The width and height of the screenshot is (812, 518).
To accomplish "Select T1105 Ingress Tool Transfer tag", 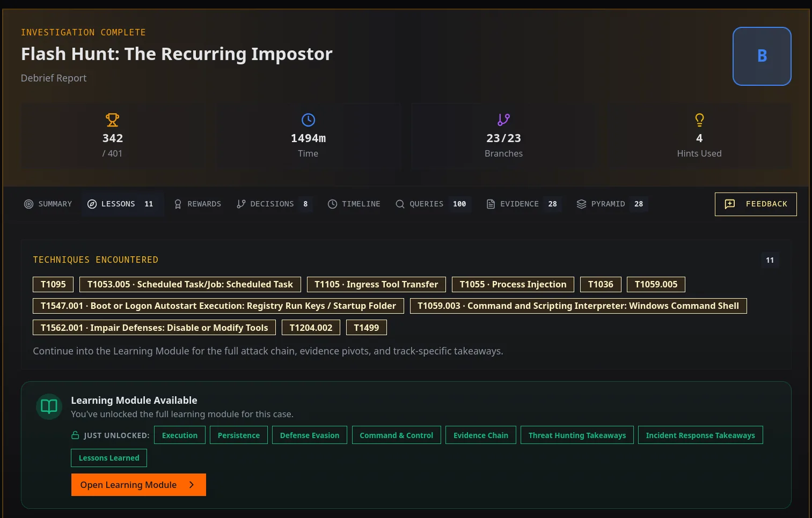I will pyautogui.click(x=376, y=284).
